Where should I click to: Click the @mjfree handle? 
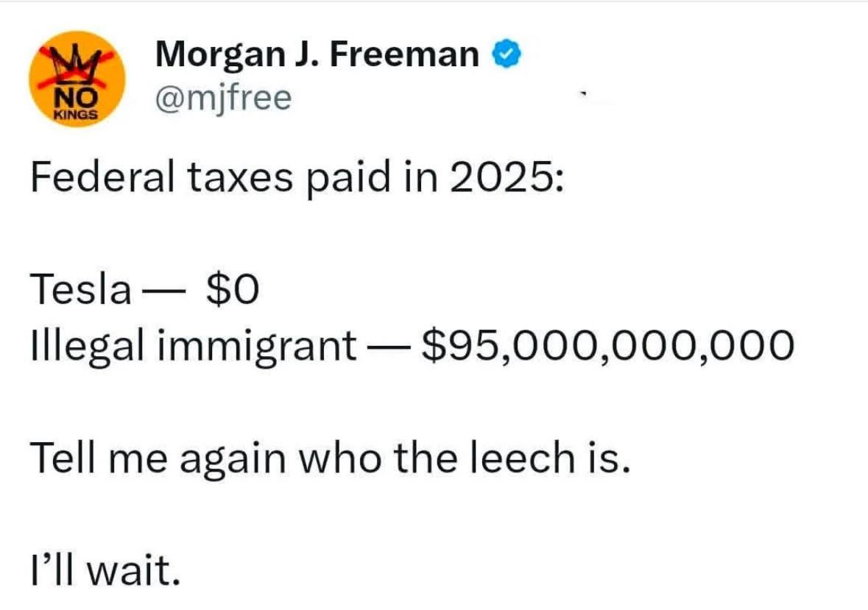pyautogui.click(x=223, y=98)
